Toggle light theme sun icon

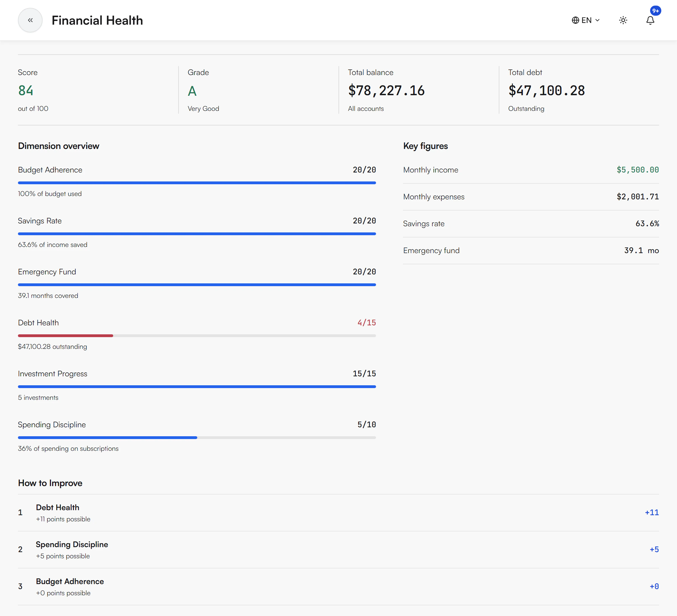click(623, 20)
